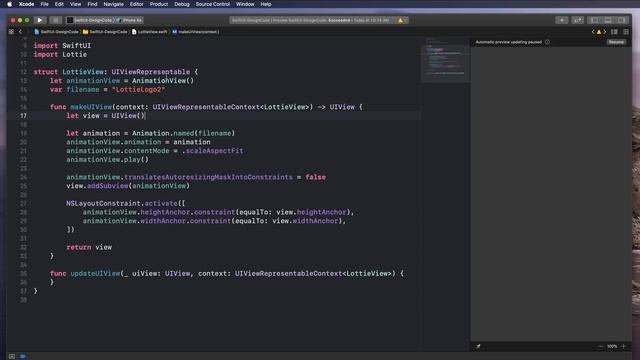The width and height of the screenshot is (640, 360).
Task: Zoom out the preview canvas
Action: click(600, 347)
